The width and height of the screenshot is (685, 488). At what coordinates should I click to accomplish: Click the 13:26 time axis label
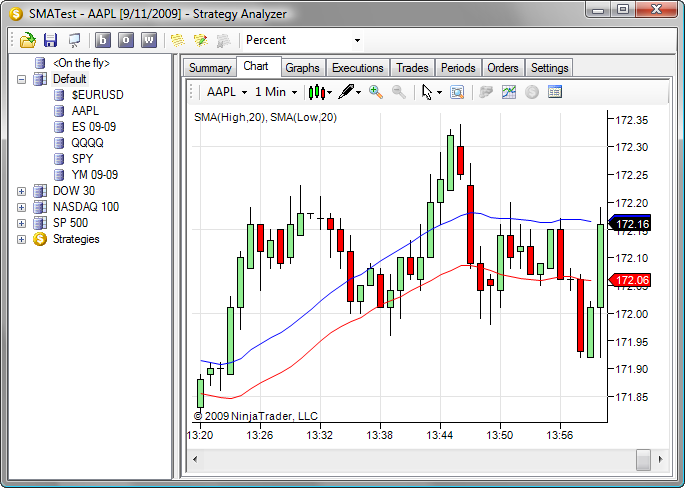[x=260, y=436]
